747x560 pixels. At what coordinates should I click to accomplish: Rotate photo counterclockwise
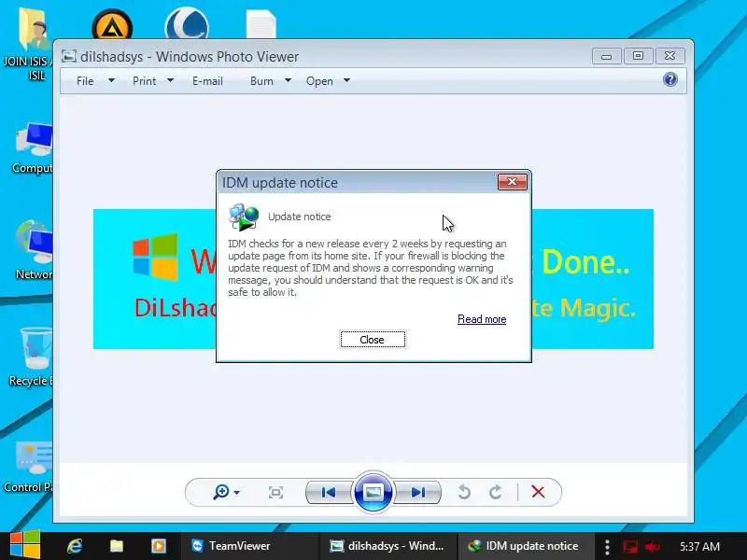pyautogui.click(x=464, y=492)
